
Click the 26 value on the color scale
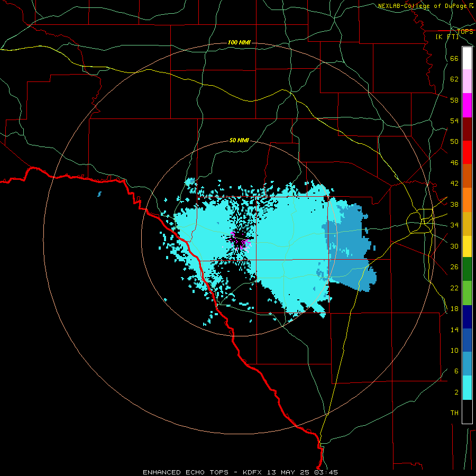pyautogui.click(x=454, y=267)
